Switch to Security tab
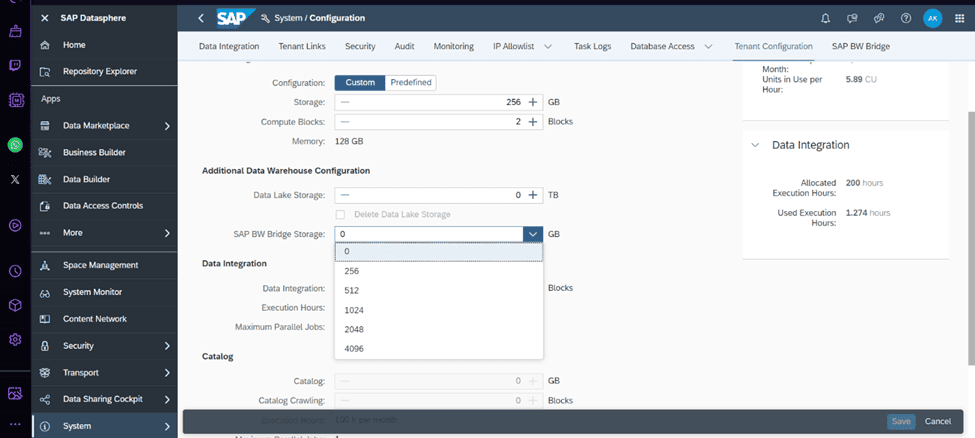This screenshot has width=975, height=438. (360, 47)
